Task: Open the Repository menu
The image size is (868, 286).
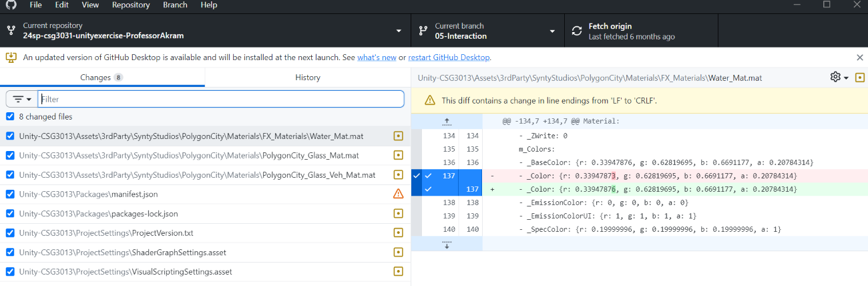Action: pyautogui.click(x=131, y=5)
